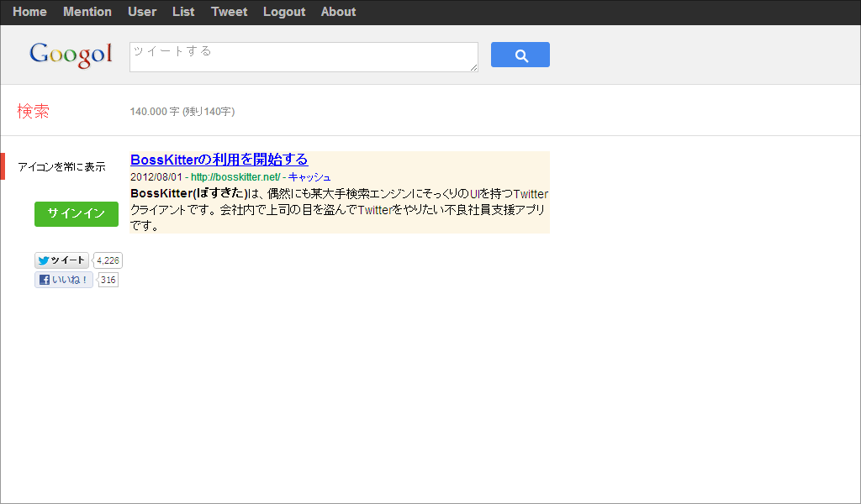Visit the http://bosskitter.net/ URL link
The height and width of the screenshot is (504, 861).
[235, 177]
